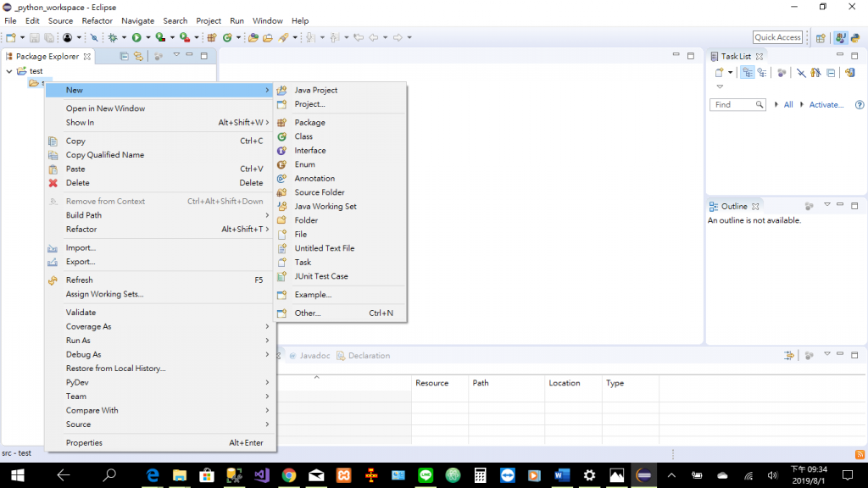This screenshot has height=488, width=868.
Task: Click the Skip All Breakpoints toolbar icon
Action: [x=94, y=37]
